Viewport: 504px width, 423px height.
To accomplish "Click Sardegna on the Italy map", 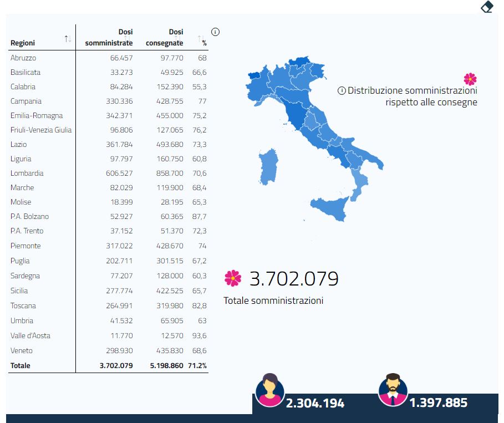I will click(268, 167).
